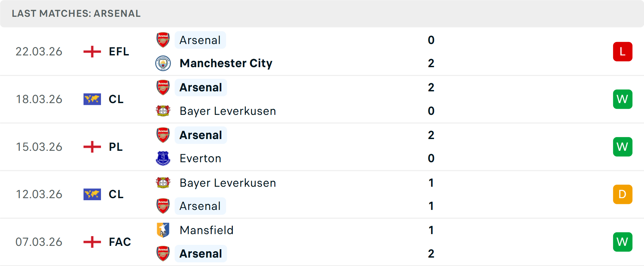
Task: Click the green W badge for the Leverkusen win
Action: click(623, 99)
